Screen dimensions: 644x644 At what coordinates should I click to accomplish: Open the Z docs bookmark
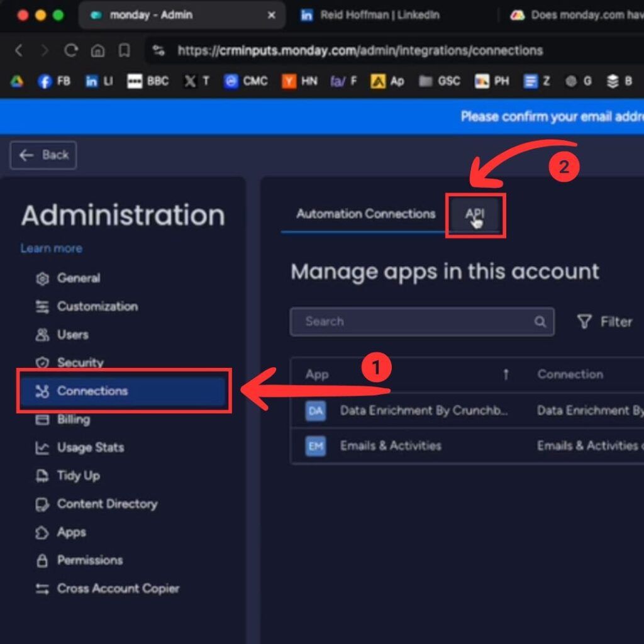tap(537, 81)
